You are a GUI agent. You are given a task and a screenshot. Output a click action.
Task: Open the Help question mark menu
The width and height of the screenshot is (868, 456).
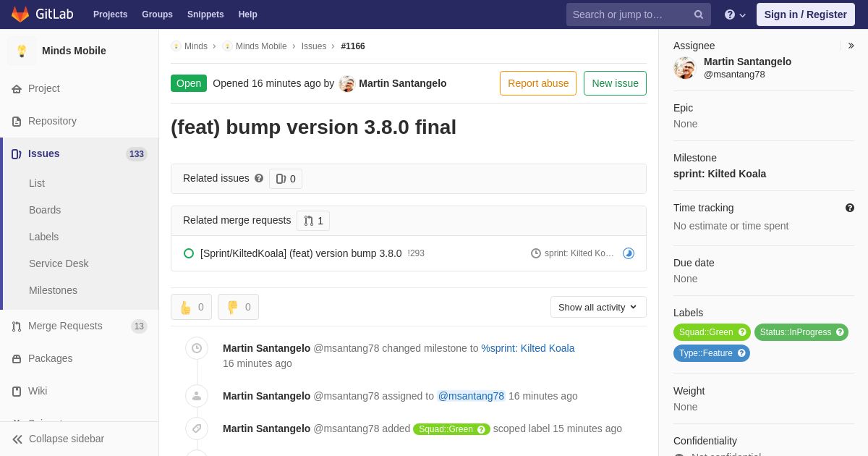coord(735,14)
